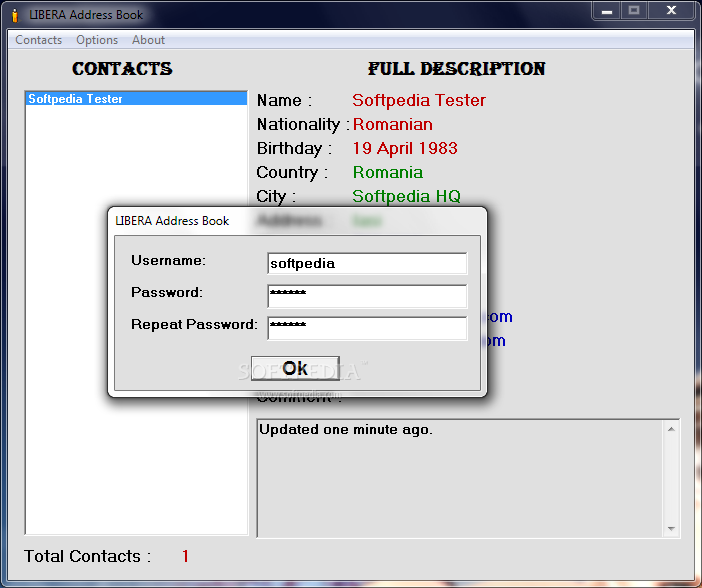The height and width of the screenshot is (588, 702).
Task: Click the 'Updated one minute ago.' comment text
Action: [346, 429]
